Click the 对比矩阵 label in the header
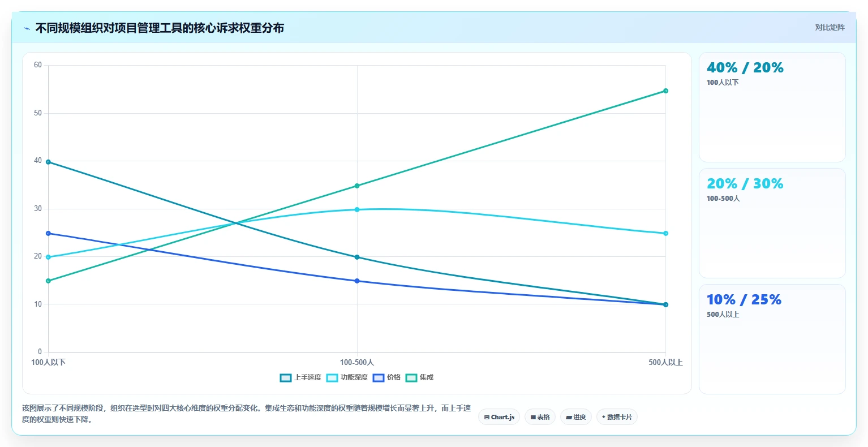868x447 pixels. [x=830, y=27]
